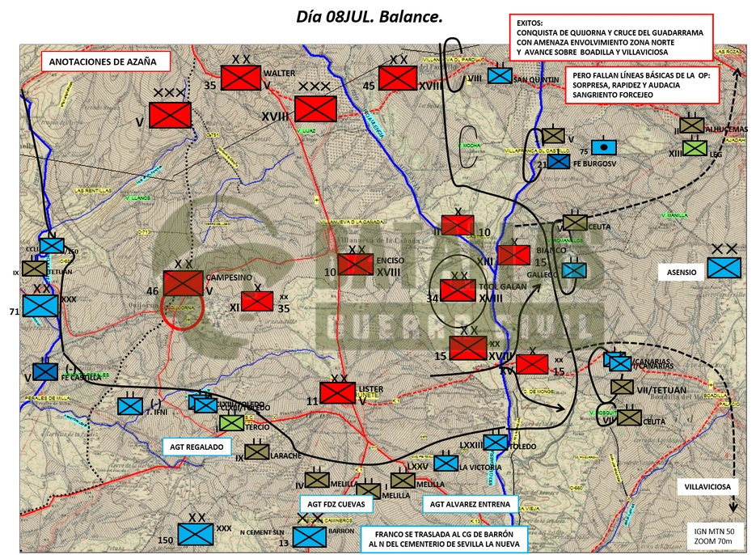756x555 pixels.
Task: Click the "ANOTACIONES DE AZAÑA" label box
Action: click(106, 61)
